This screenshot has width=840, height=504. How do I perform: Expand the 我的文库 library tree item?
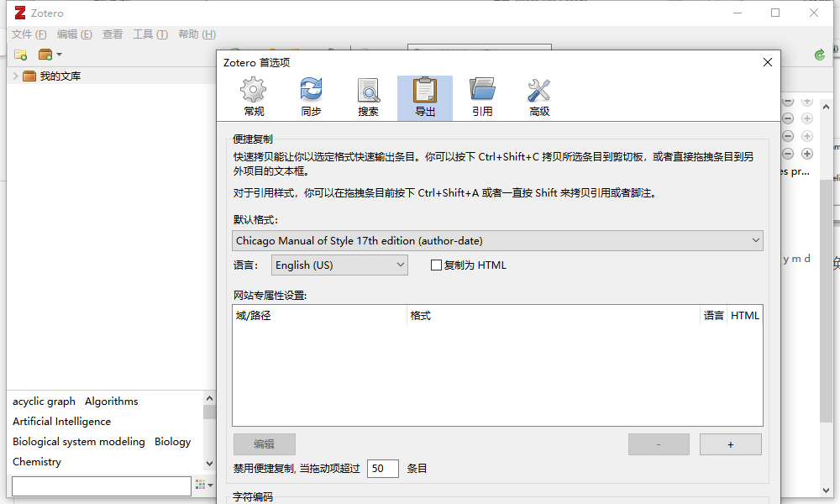click(16, 75)
